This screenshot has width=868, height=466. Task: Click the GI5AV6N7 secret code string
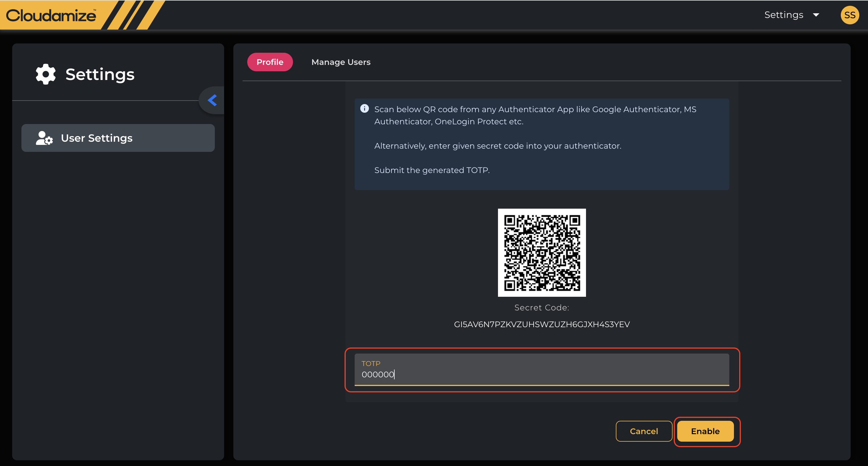541,324
